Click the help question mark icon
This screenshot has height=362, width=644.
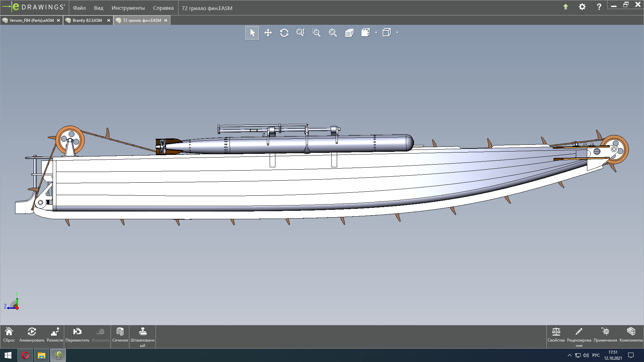point(599,7)
